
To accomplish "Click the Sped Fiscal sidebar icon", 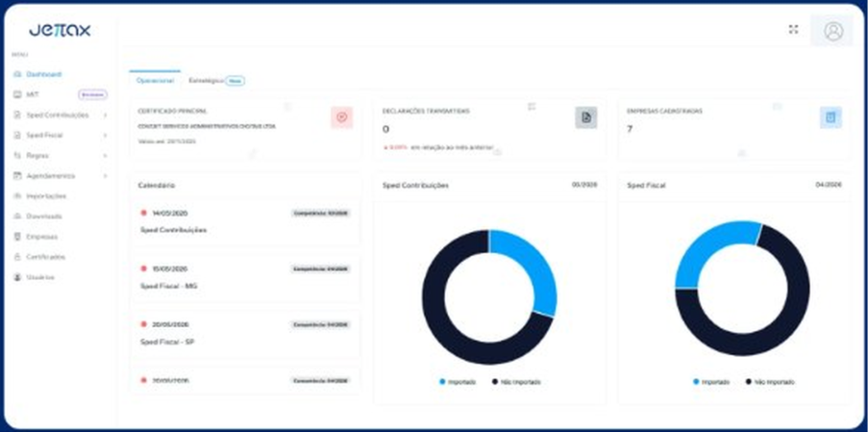I will [x=17, y=136].
